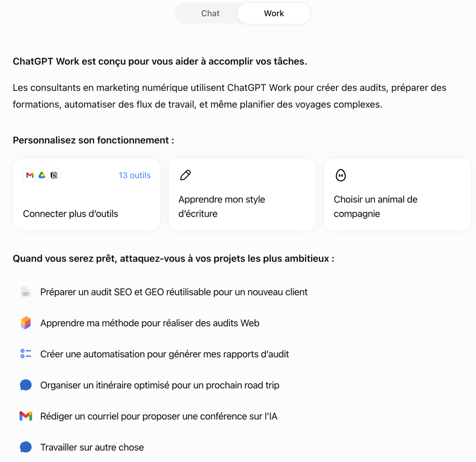Screen dimensions: 476x462
Task: Select the Work tab
Action: (274, 13)
